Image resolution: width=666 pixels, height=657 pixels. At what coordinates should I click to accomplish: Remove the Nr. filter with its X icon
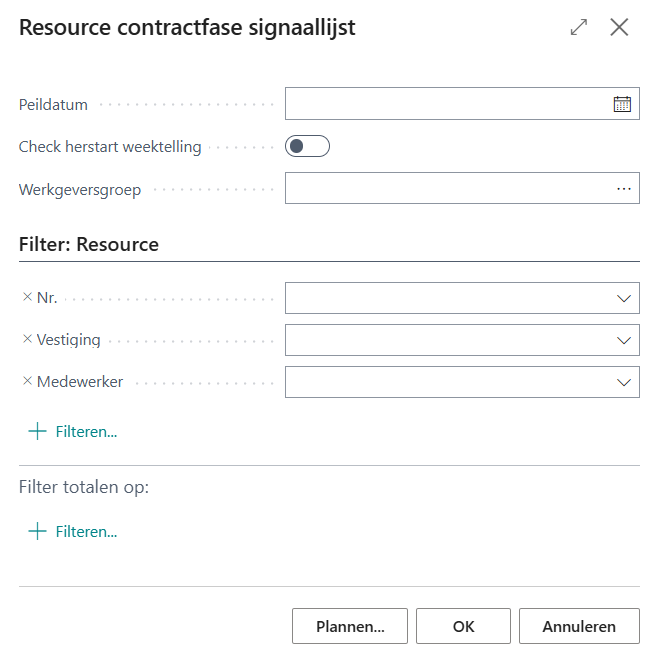tap(27, 297)
